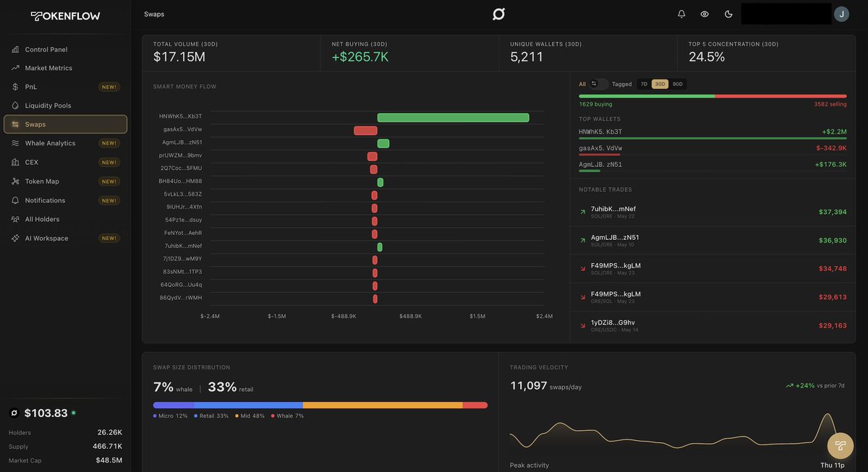Viewport: 868px width, 472px height.
Task: Click the Liquidity Pools droplet icon
Action: [x=15, y=106]
